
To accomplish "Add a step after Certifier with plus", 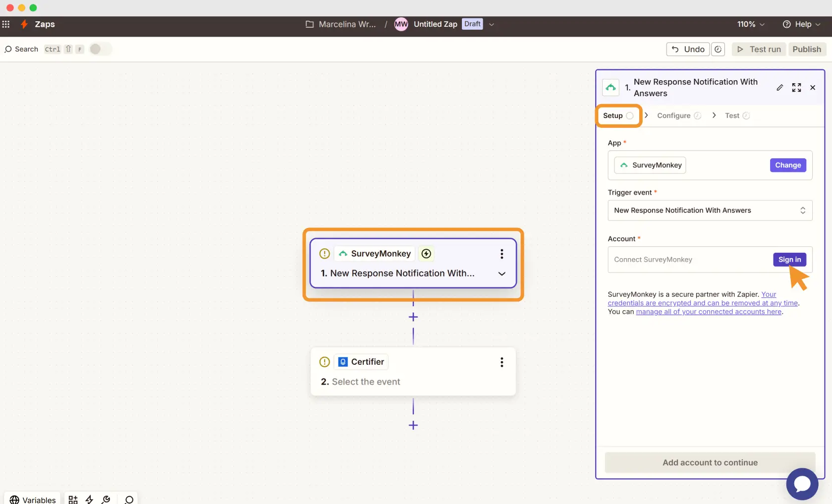I will click(x=413, y=425).
